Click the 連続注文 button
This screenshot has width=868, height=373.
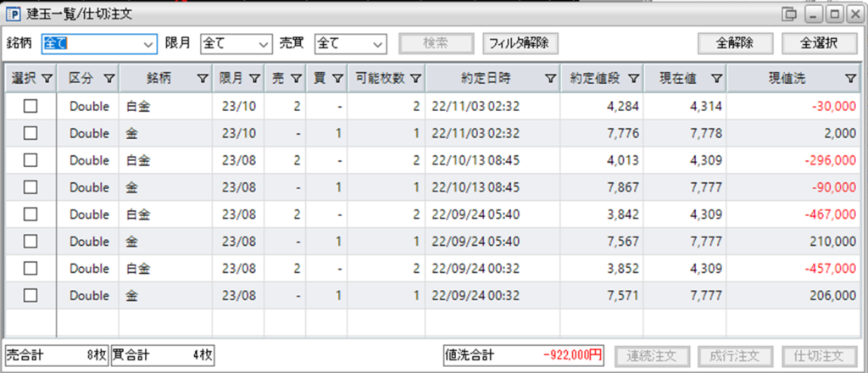pyautogui.click(x=654, y=356)
